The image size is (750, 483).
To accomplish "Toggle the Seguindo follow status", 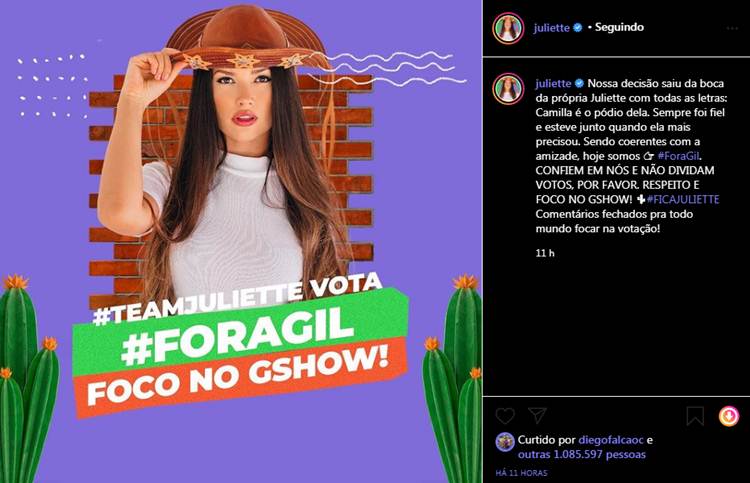I will 619,27.
